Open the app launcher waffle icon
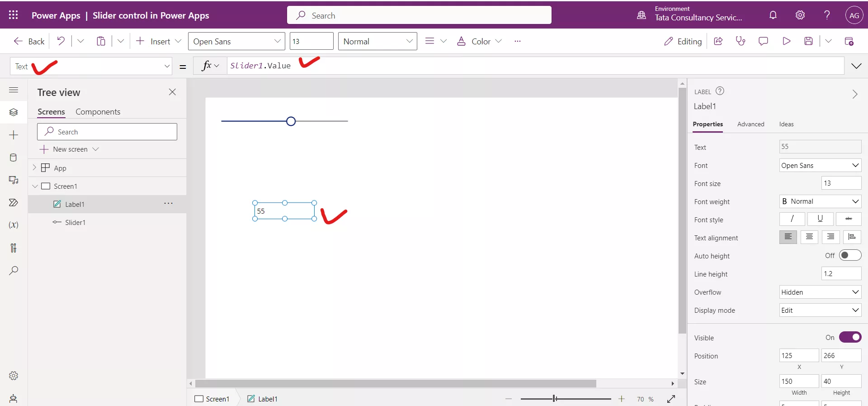The height and width of the screenshot is (406, 868). (x=14, y=15)
